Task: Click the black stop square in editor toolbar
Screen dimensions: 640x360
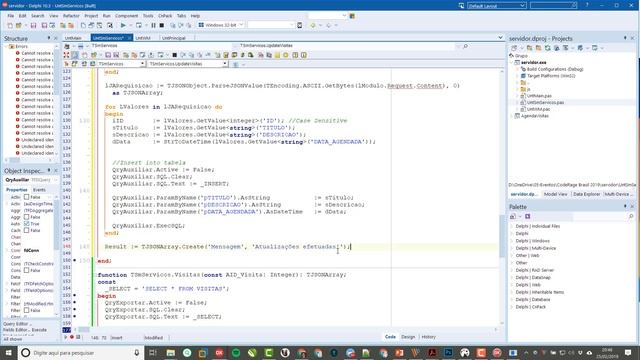Action: pos(174,55)
